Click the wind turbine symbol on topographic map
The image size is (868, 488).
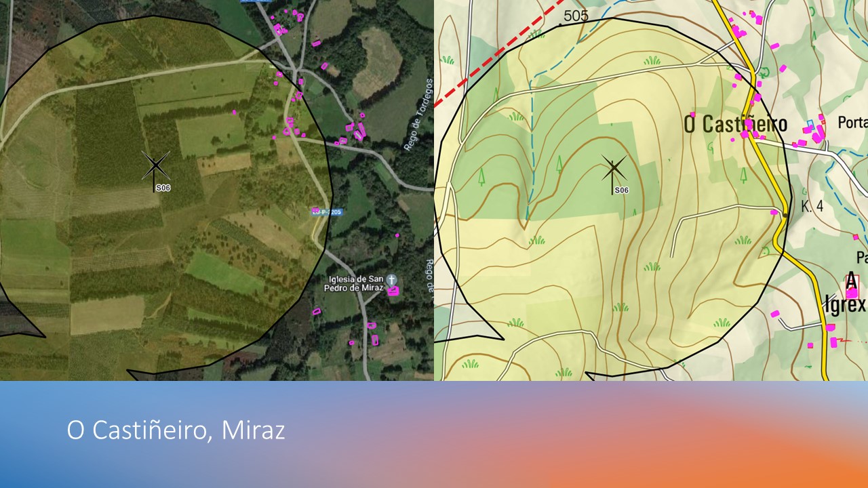[614, 167]
